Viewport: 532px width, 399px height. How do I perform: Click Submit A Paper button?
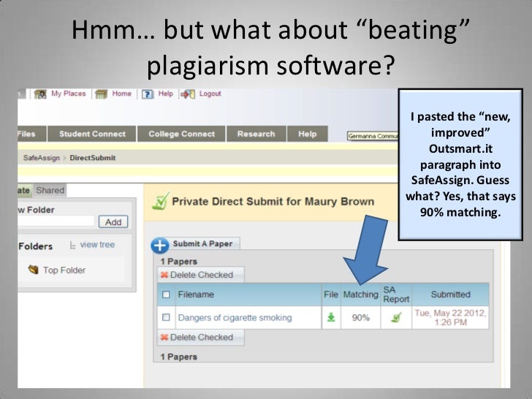[202, 243]
